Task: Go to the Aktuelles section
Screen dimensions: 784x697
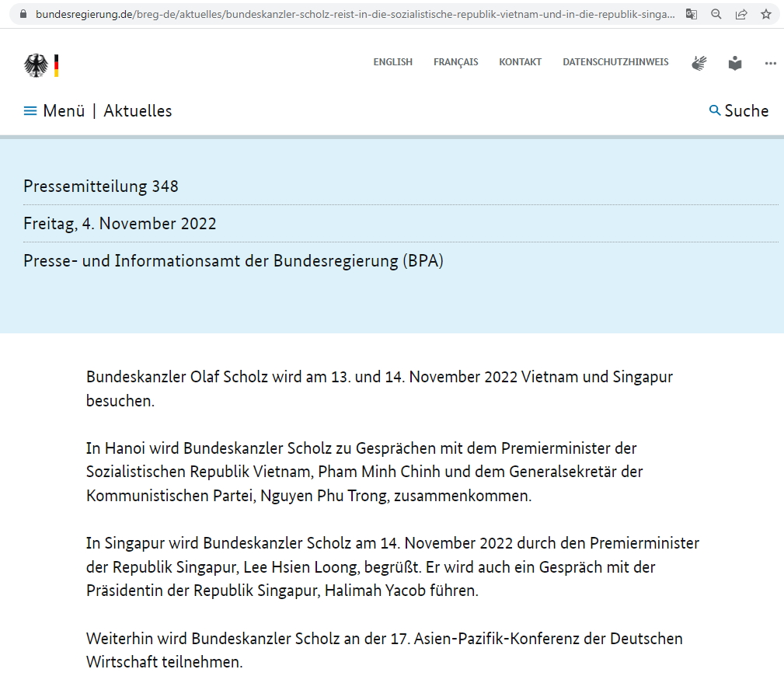Action: pos(138,111)
